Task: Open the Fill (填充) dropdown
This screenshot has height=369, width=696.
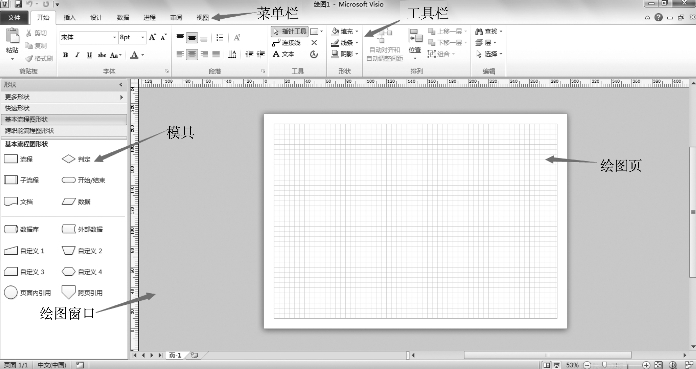Action: pos(345,32)
